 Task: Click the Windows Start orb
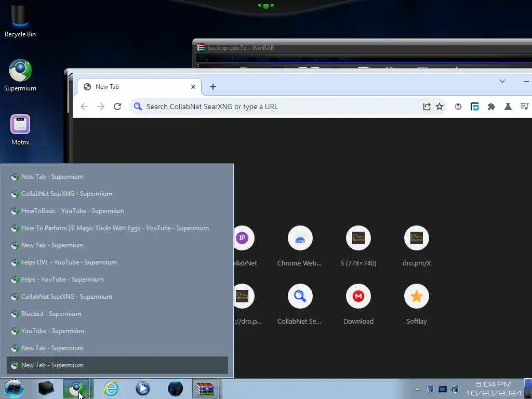point(14,389)
